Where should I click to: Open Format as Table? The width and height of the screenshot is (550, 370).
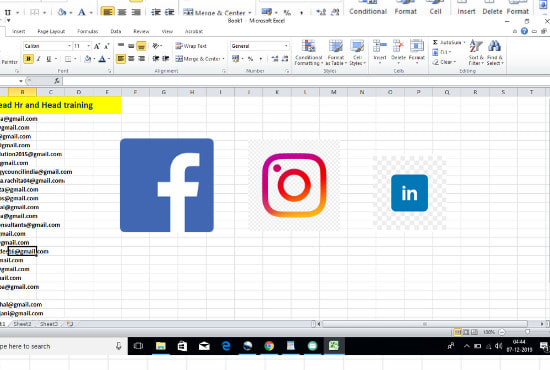click(336, 53)
